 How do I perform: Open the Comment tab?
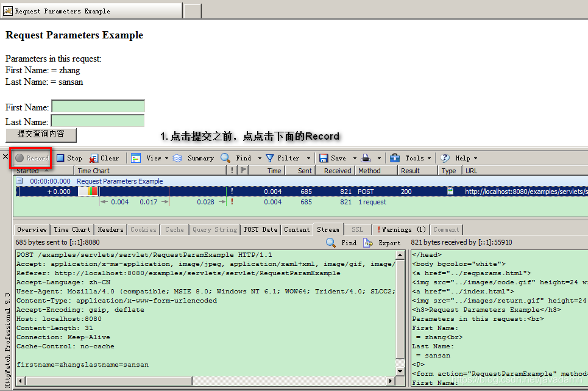pyautogui.click(x=446, y=229)
